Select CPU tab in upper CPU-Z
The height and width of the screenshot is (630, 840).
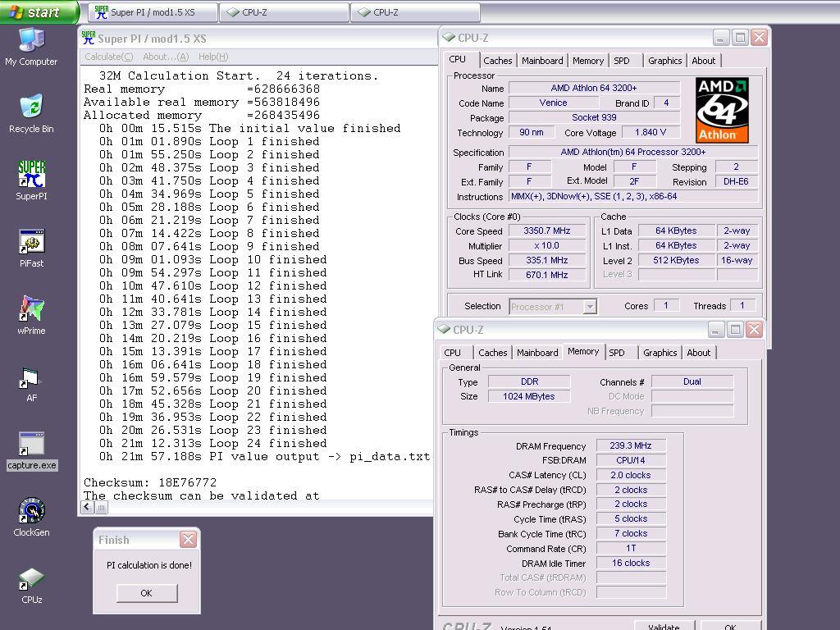458,59
